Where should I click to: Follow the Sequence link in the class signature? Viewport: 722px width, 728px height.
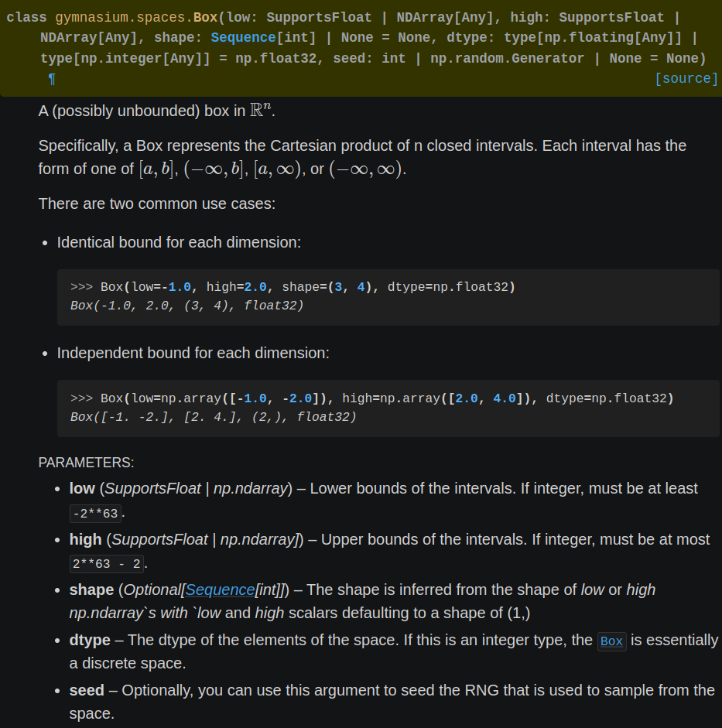coord(243,38)
